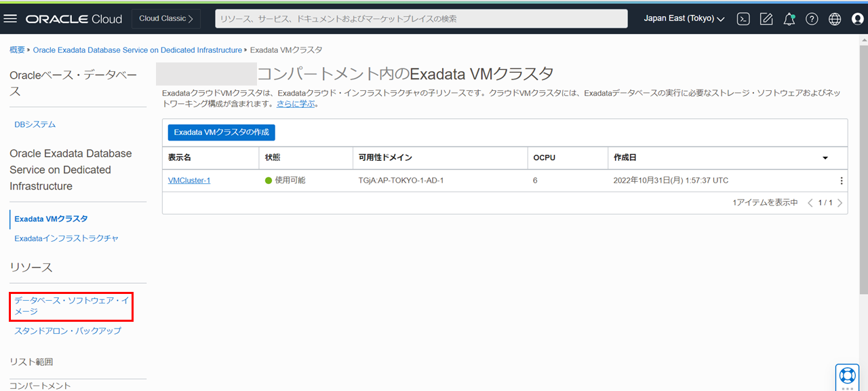The height and width of the screenshot is (391, 868).
Task: Open the user profile avatar menu
Action: (857, 19)
